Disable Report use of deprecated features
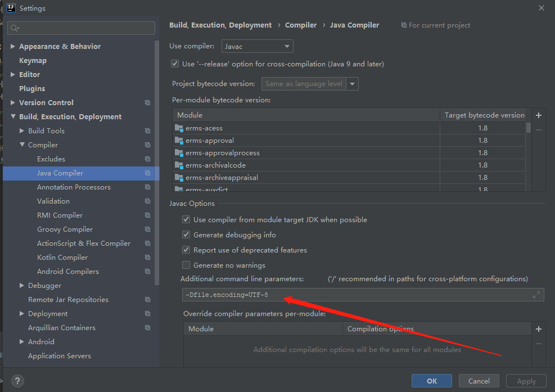The height and width of the screenshot is (392, 555). pyautogui.click(x=186, y=250)
